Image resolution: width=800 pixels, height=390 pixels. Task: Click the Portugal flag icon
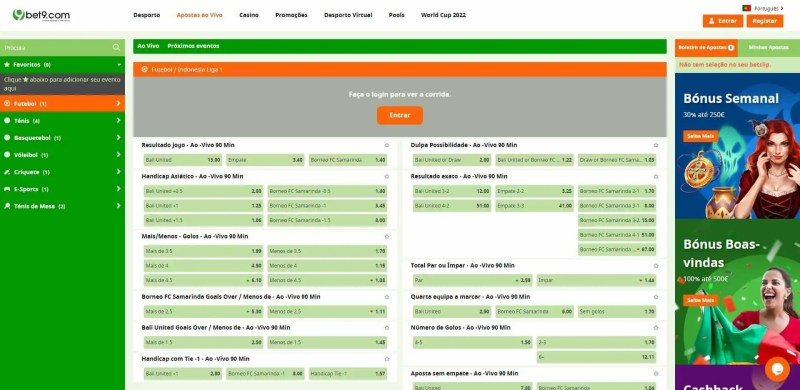746,8
